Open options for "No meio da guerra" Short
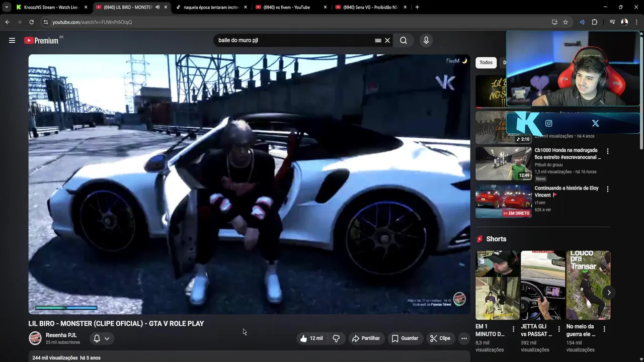This screenshot has width=644, height=362. pyautogui.click(x=604, y=329)
